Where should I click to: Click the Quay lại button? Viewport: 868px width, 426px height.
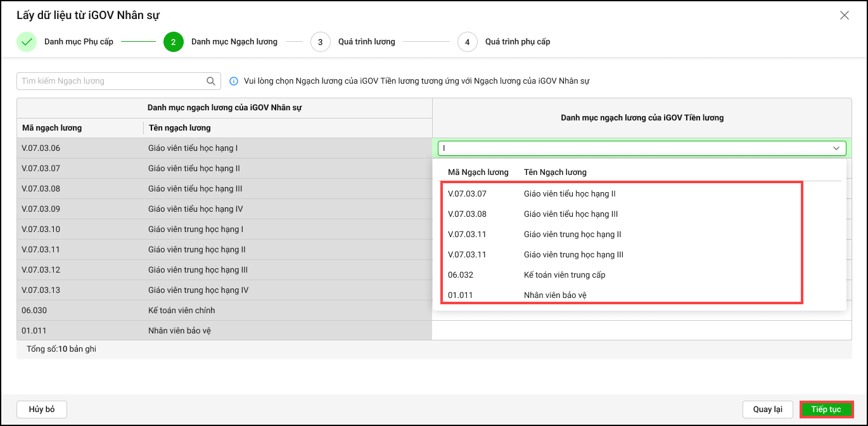point(767,410)
